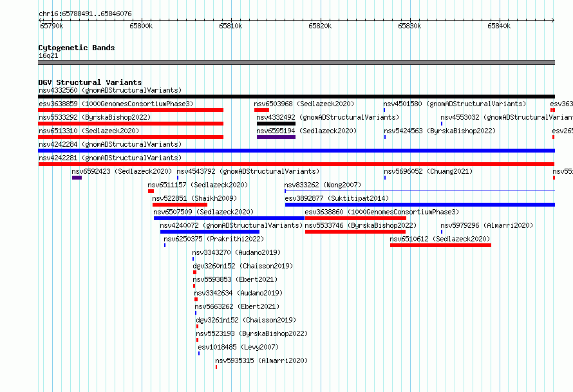Click the blue nsv6507509 variant bar
573x392 pixels.
coord(229,218)
